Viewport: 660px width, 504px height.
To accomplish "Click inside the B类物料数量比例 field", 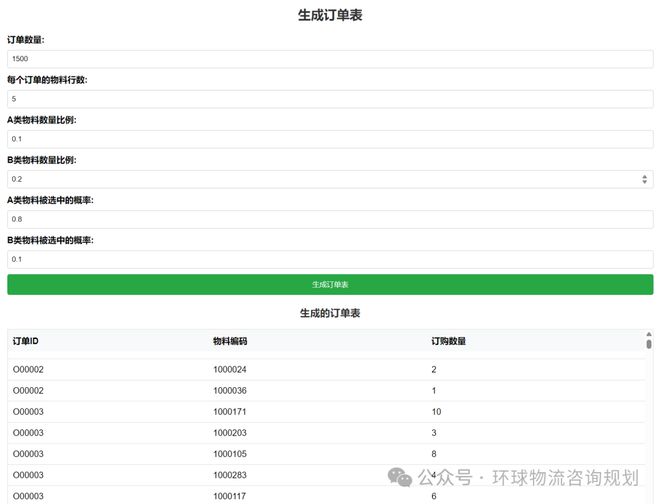I will (x=320, y=179).
